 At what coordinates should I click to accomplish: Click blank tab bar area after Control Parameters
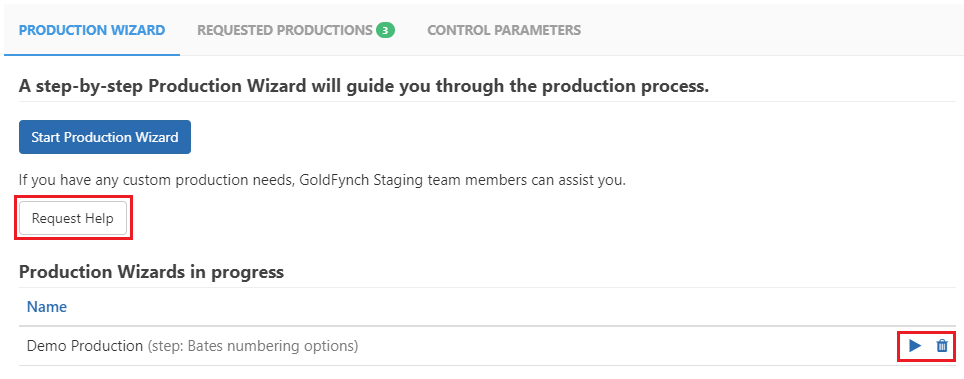[x=768, y=30]
